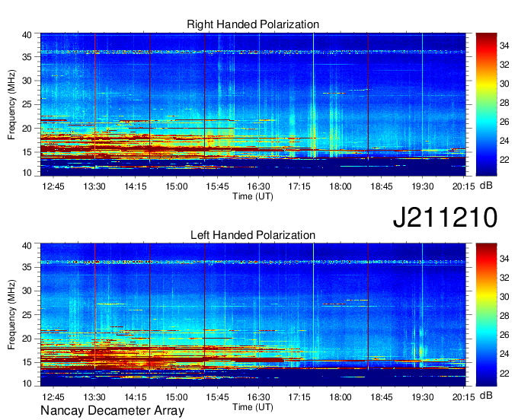Screen dimensions: 518x420
Task: Click the "17:15" time tick under the Left Handed panel
Action: (x=299, y=397)
